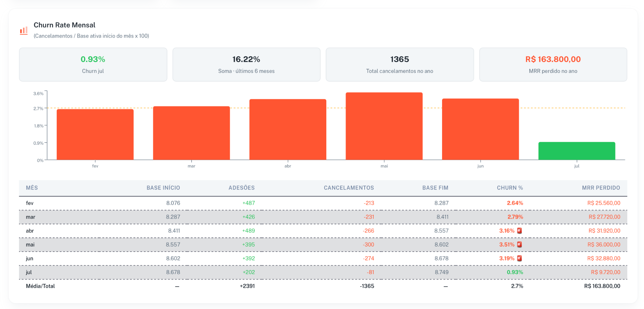
Task: Click the BASE INÍCIO column header
Action: click(x=163, y=188)
